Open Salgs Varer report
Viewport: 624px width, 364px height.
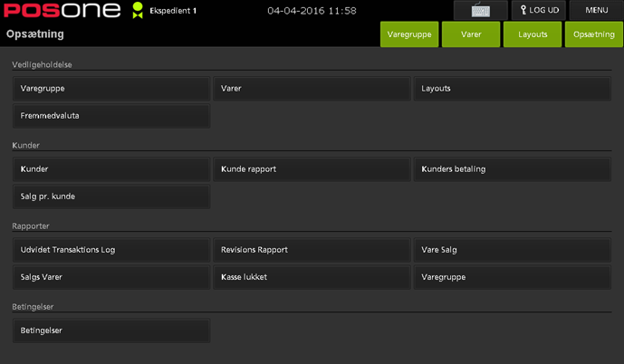(111, 277)
